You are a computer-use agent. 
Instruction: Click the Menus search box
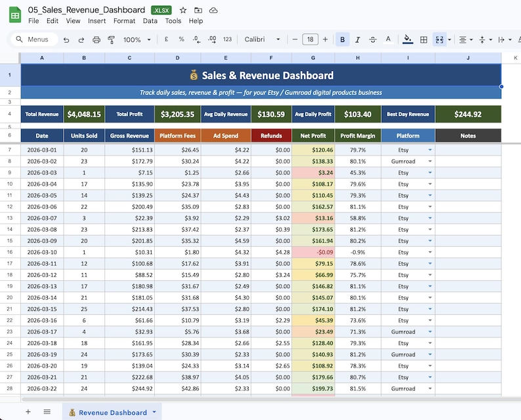click(x=35, y=39)
